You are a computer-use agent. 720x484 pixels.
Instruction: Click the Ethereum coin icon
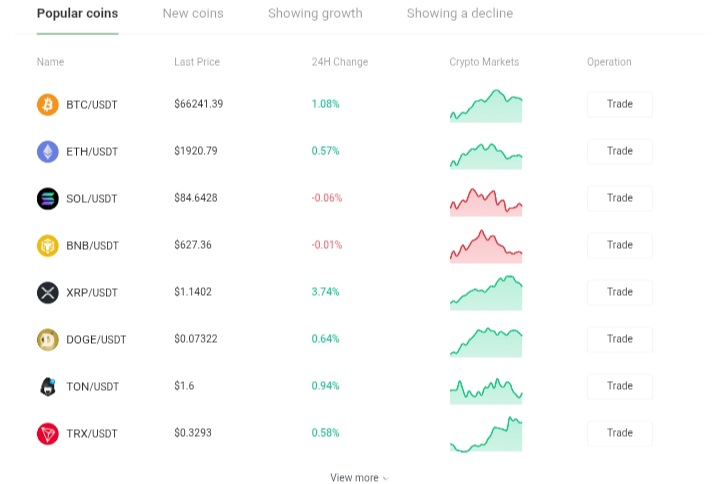(48, 152)
